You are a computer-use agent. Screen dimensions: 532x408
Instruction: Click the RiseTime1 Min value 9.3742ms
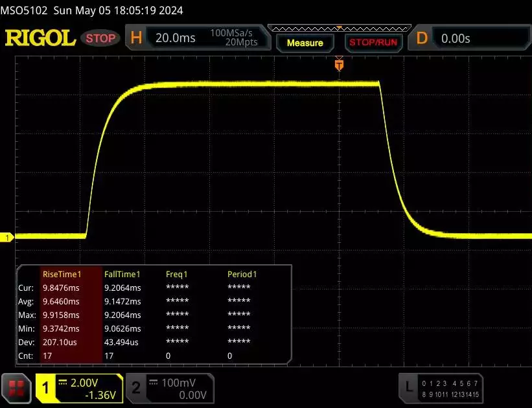click(x=61, y=328)
